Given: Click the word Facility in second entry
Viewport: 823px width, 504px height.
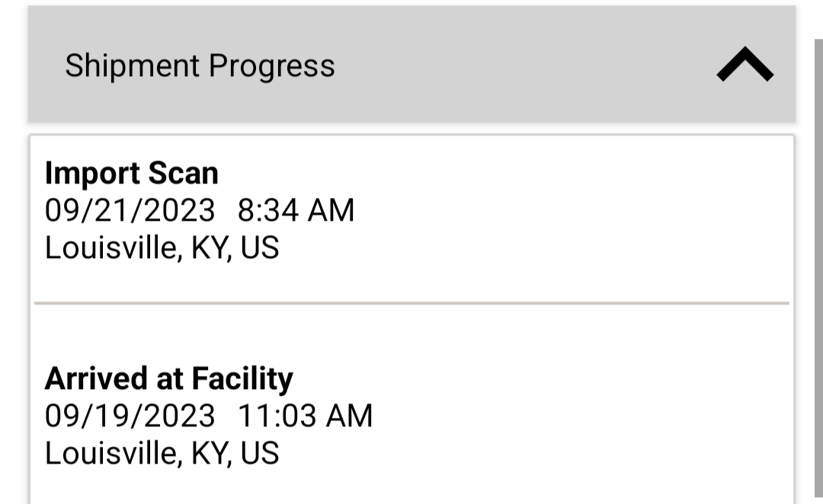Looking at the screenshot, I should pos(242,378).
